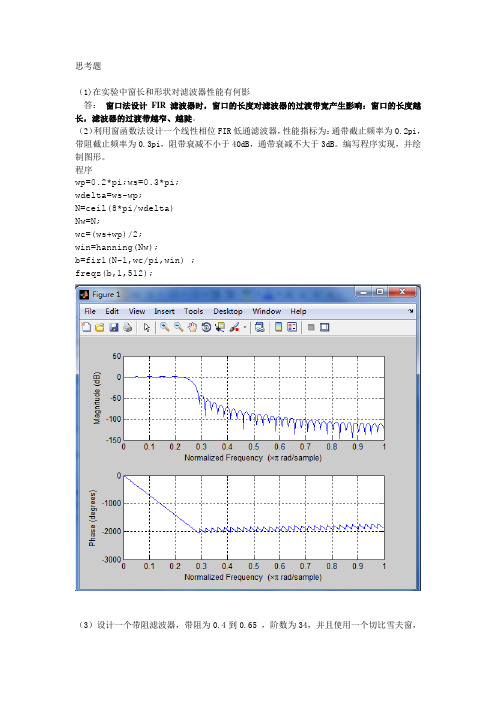This screenshot has height=702, width=496.
Task: Click the phase plot's Normalized Frequency label
Action: (x=253, y=577)
